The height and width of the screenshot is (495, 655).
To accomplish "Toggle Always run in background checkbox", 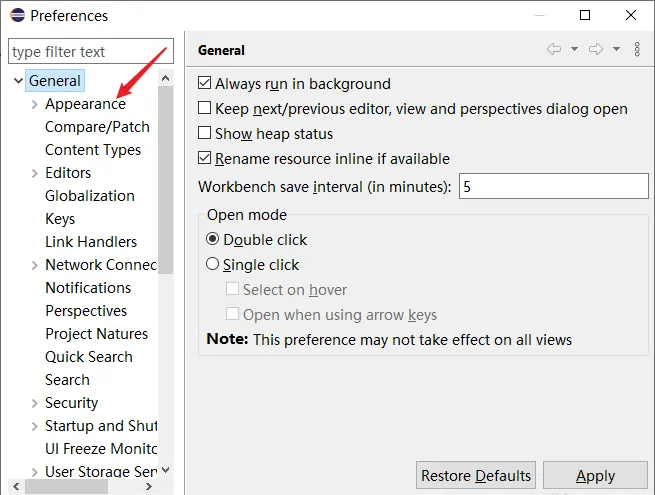I will (x=205, y=84).
